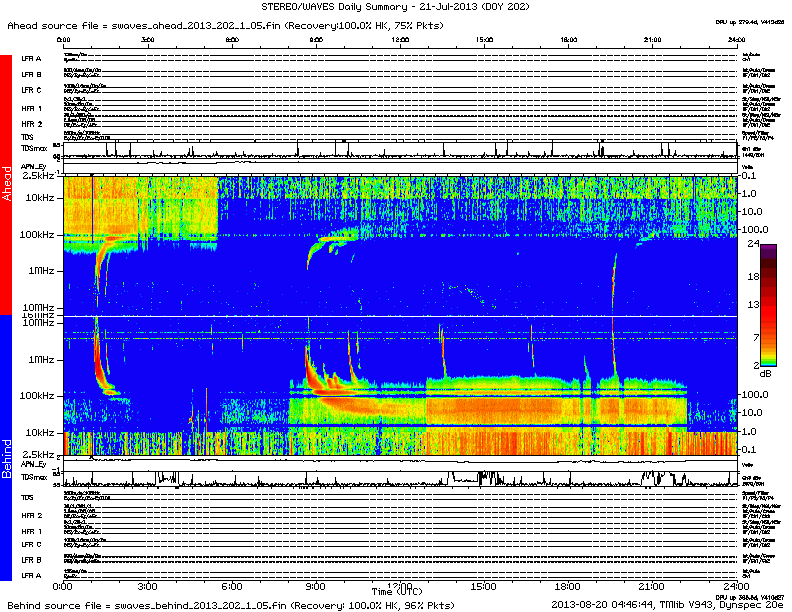Click the TDSmax label in the Ahead panel
Image resolution: width=792 pixels, height=612 pixels.
click(34, 148)
